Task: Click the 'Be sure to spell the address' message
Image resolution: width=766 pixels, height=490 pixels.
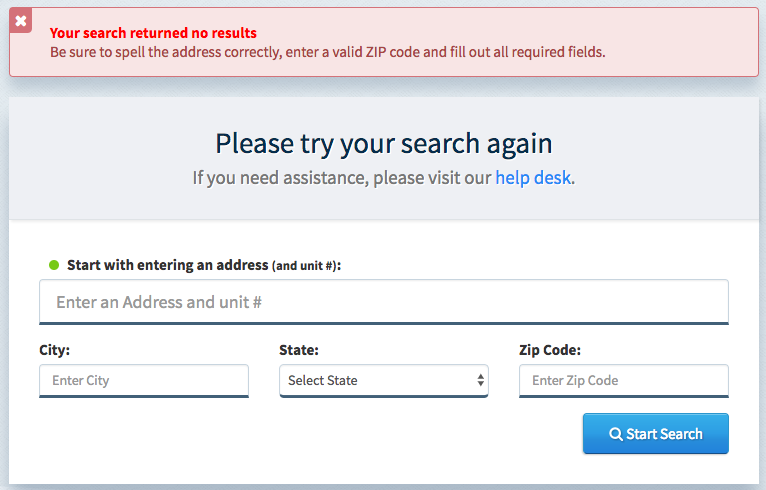Action: [327, 51]
